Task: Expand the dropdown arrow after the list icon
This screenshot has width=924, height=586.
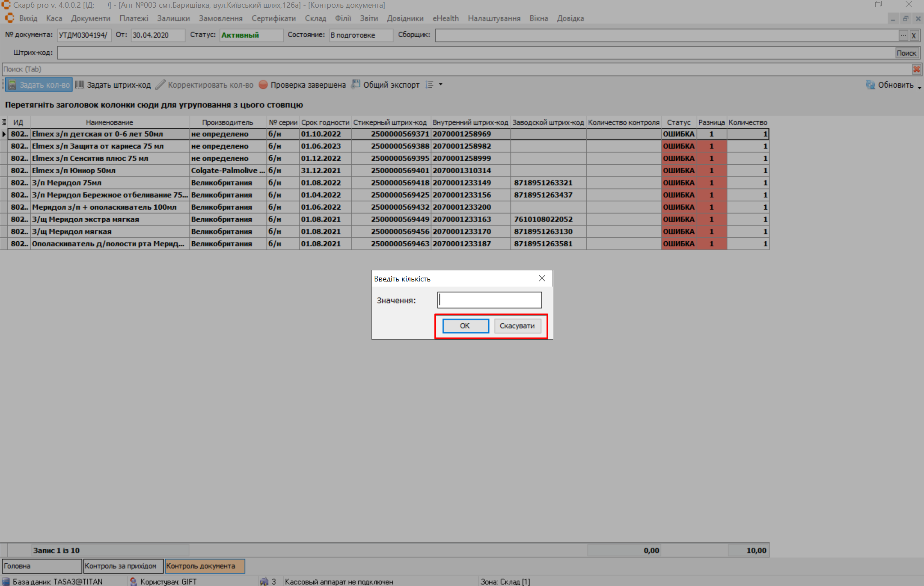Action: (x=440, y=85)
